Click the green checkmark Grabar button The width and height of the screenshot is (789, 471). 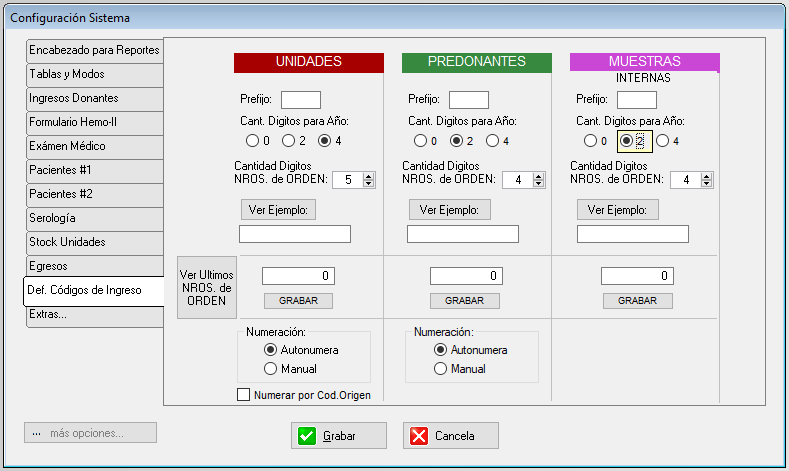click(x=339, y=436)
